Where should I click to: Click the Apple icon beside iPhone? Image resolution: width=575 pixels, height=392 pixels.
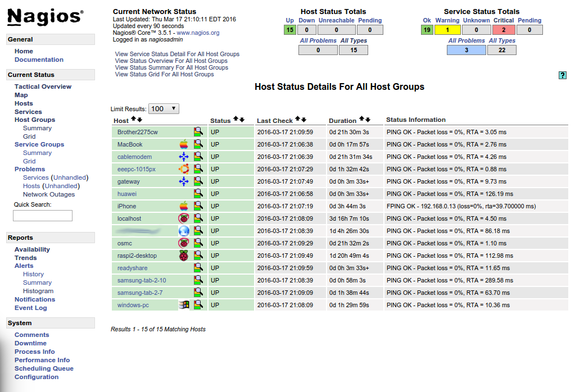[x=184, y=206]
